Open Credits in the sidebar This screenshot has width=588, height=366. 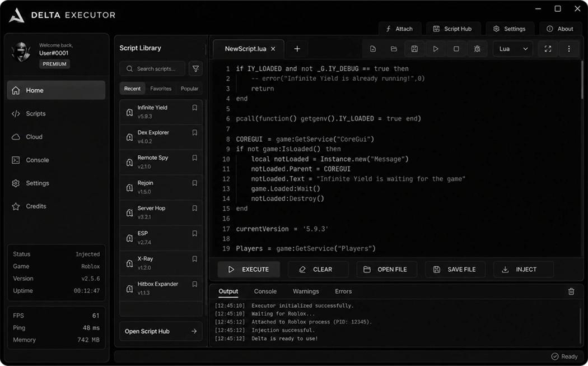56,206
